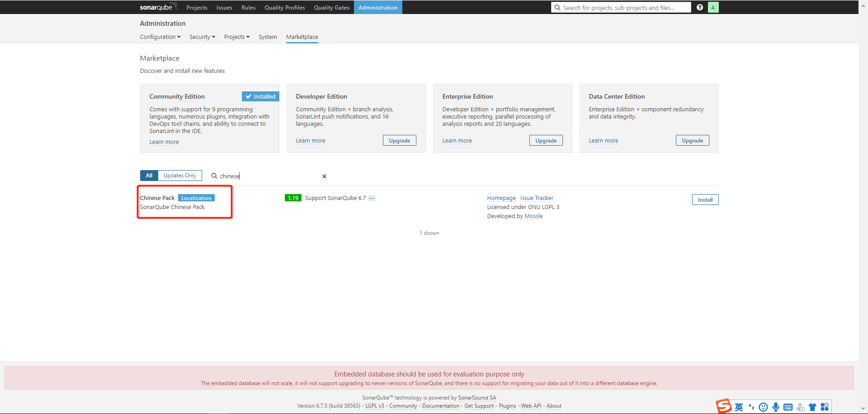Install the Chinese Pack plugin
Image resolution: width=868 pixels, height=414 pixels.
click(x=705, y=199)
